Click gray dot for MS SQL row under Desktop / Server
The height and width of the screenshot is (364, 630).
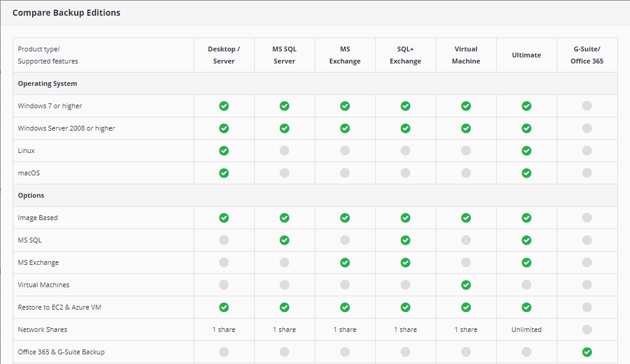(x=224, y=240)
